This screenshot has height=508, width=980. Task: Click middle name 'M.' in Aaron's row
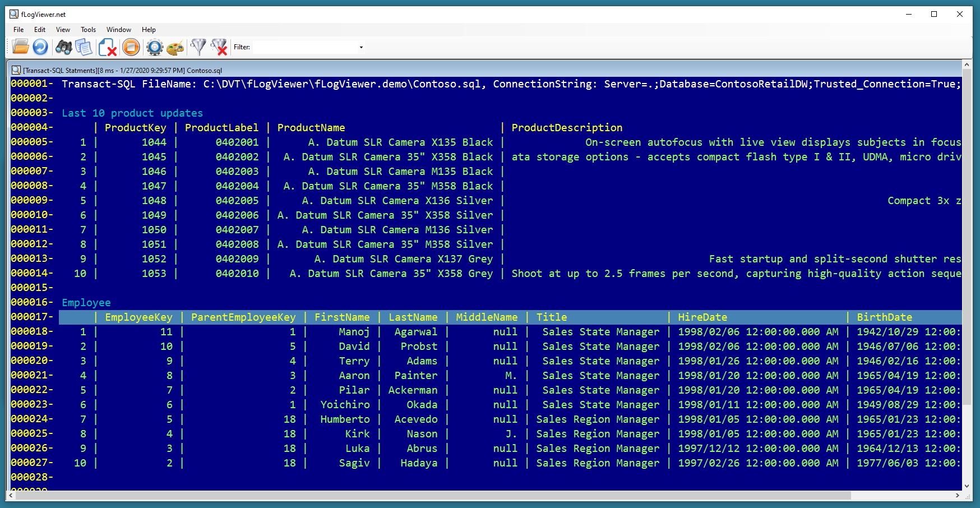(511, 376)
